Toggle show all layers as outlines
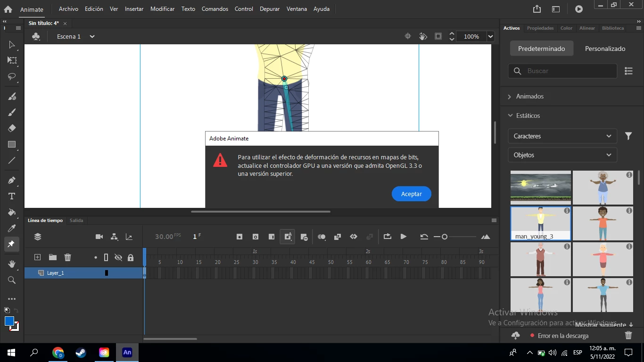The height and width of the screenshot is (362, 644). (x=106, y=257)
